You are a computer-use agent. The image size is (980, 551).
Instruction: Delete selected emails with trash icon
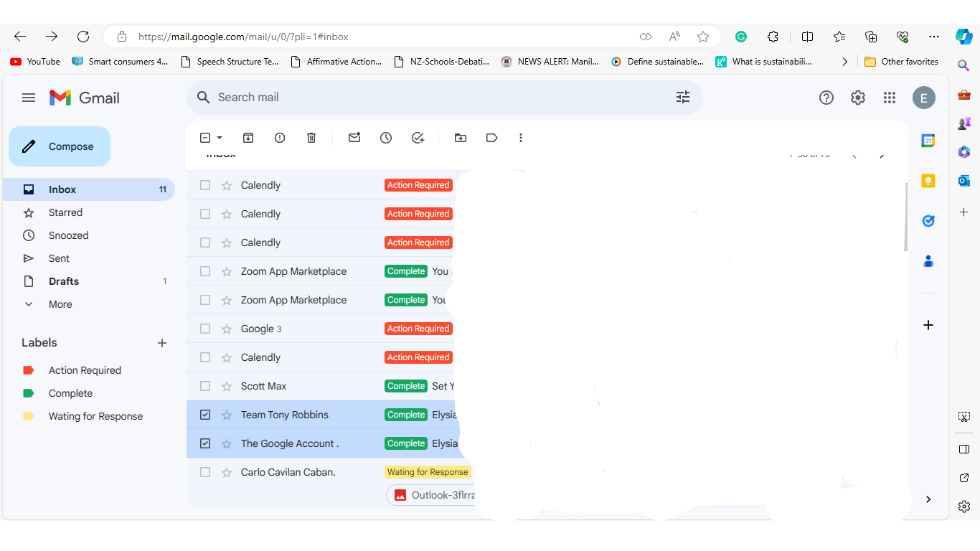tap(311, 138)
